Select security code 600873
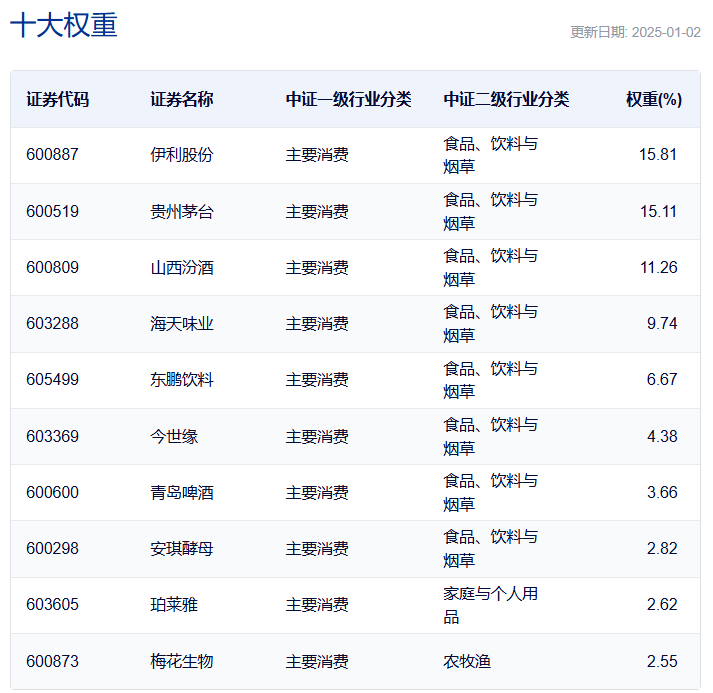This screenshot has width=713, height=693. (x=52, y=661)
